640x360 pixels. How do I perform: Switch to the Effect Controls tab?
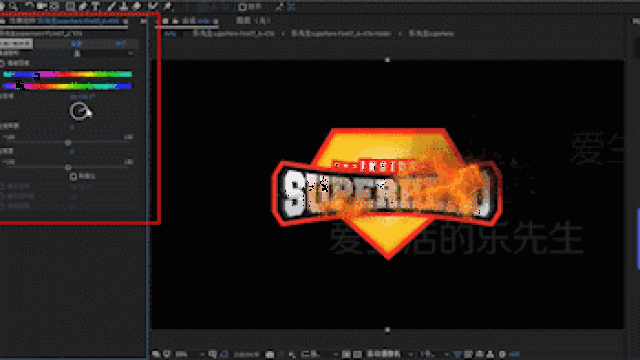pyautogui.click(x=64, y=21)
